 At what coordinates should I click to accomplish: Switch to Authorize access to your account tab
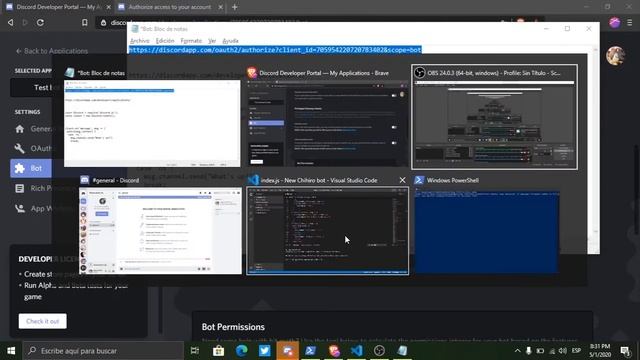tap(170, 7)
